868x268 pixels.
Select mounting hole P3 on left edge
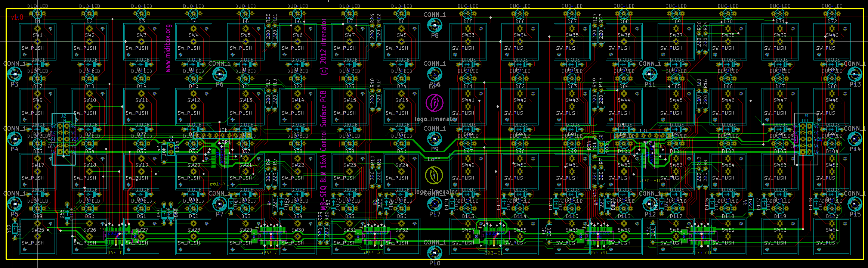click(15, 75)
